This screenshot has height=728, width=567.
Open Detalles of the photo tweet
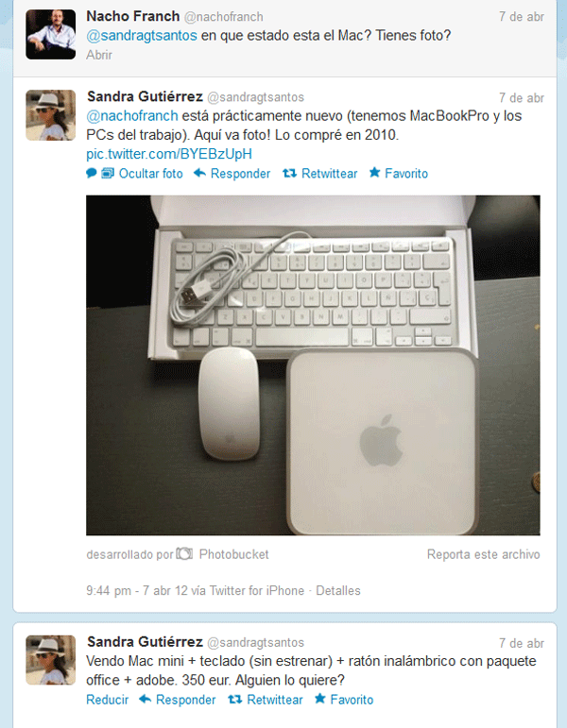338,590
